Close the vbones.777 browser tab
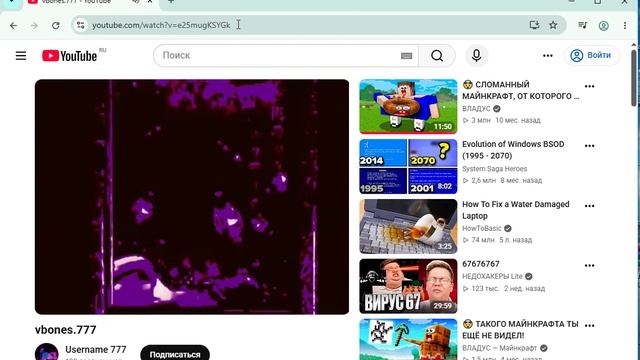Viewport: 640px width, 360px height. pyautogui.click(x=150, y=2)
